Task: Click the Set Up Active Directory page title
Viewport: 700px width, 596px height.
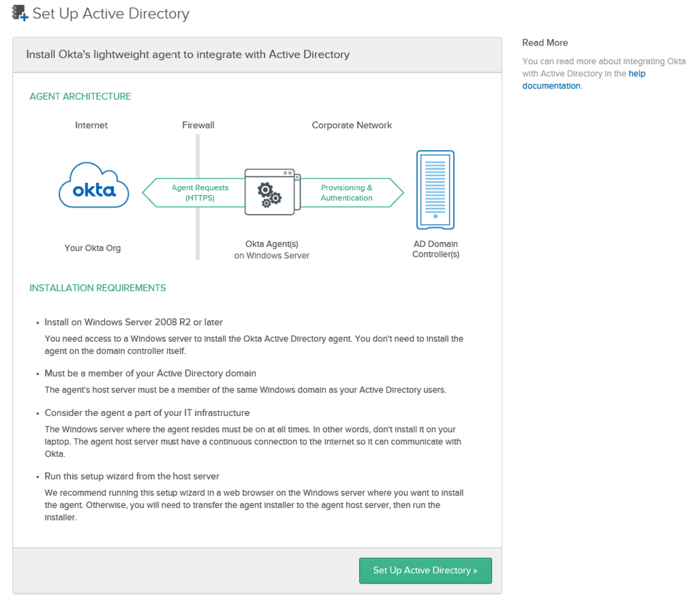Action: tap(110, 14)
